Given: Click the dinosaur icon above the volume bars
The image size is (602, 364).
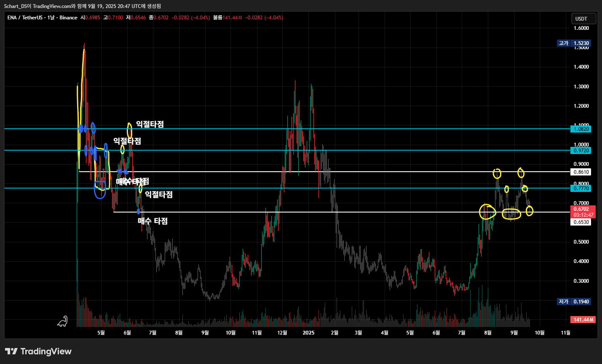Looking at the screenshot, I should pos(62,321).
